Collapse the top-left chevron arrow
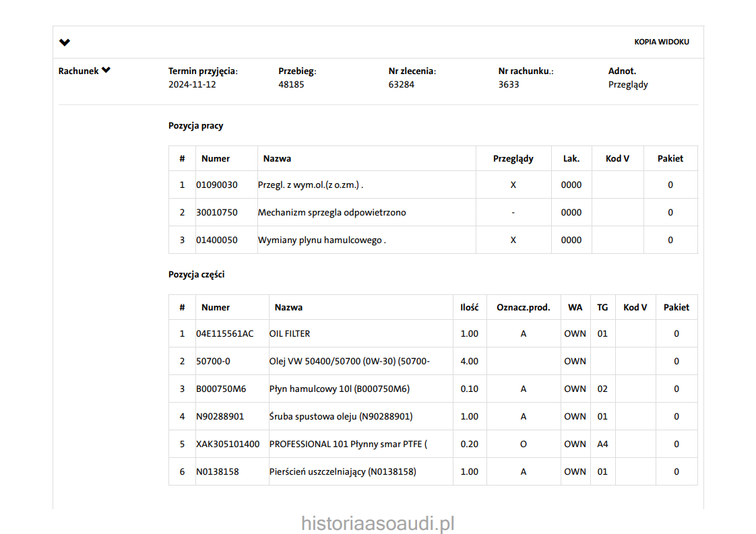Viewport: 756px width, 534px height. [x=65, y=42]
